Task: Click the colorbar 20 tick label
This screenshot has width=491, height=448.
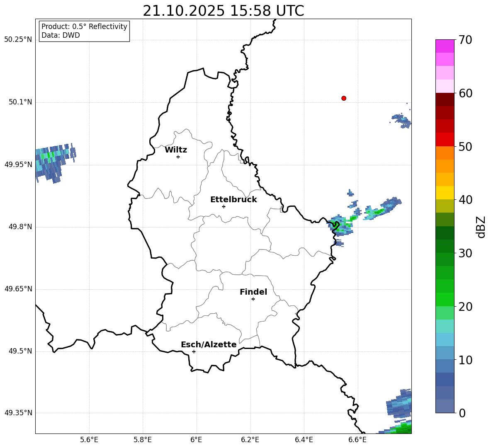Action: pos(465,307)
